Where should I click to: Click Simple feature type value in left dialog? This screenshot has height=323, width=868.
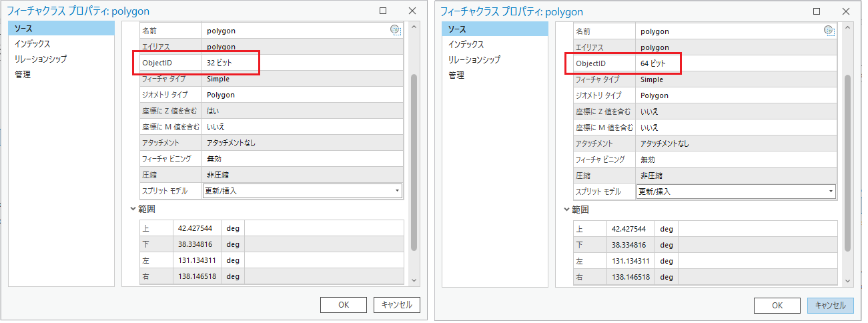[x=218, y=79]
